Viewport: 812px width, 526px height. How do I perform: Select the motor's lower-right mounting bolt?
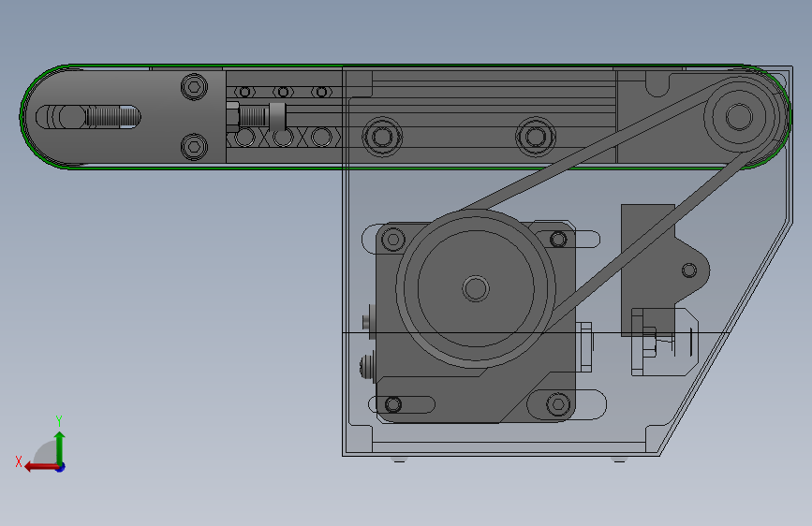558,403
